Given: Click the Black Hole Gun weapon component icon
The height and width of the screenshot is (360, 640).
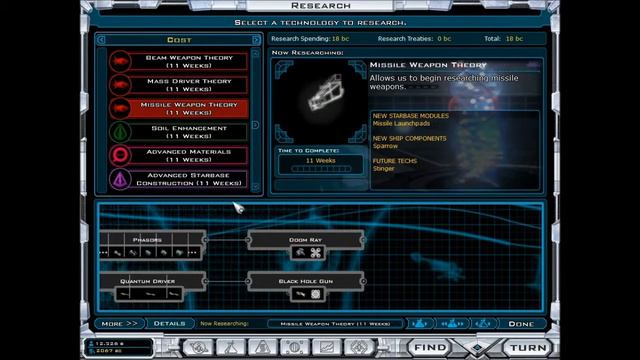Looking at the screenshot, I should (300, 294).
